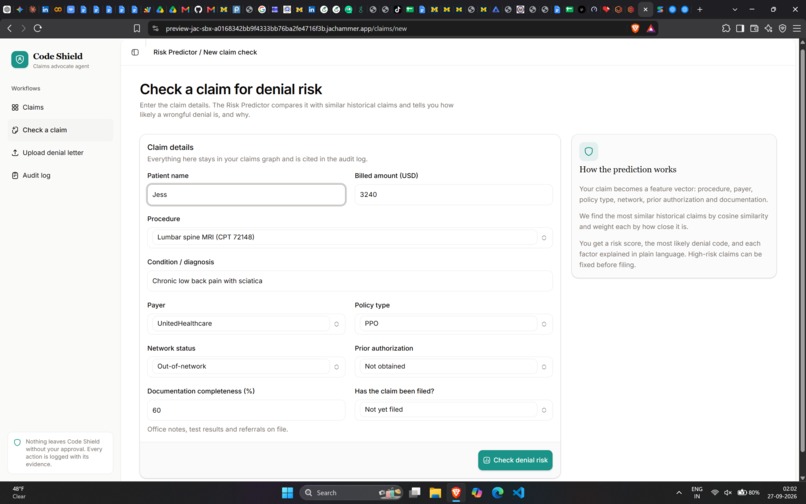Open Leo AI sparkle icon
Image resolution: width=806 pixels, height=504 pixels.
pyautogui.click(x=768, y=28)
